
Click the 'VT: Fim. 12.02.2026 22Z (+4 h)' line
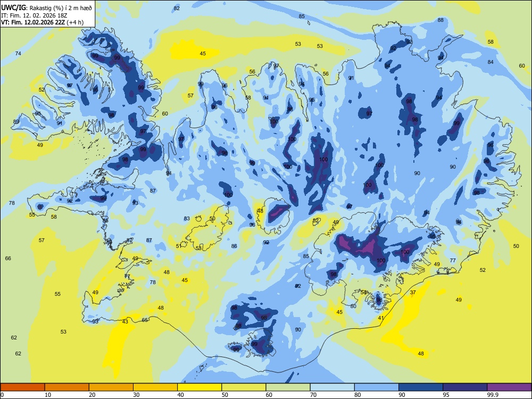point(42,22)
